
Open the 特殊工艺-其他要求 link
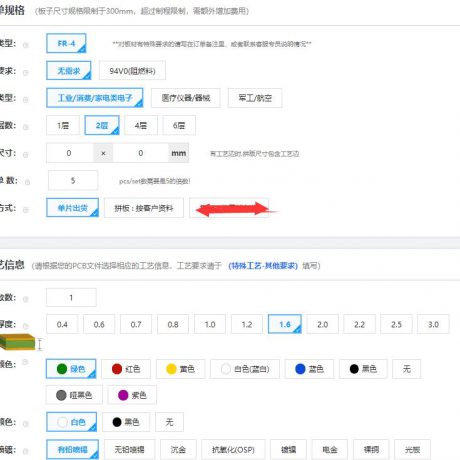pyautogui.click(x=263, y=266)
